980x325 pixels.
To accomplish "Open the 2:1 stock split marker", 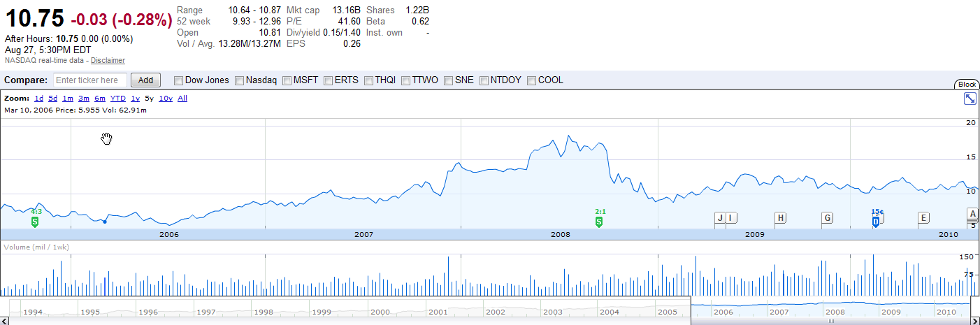I will pyautogui.click(x=599, y=222).
